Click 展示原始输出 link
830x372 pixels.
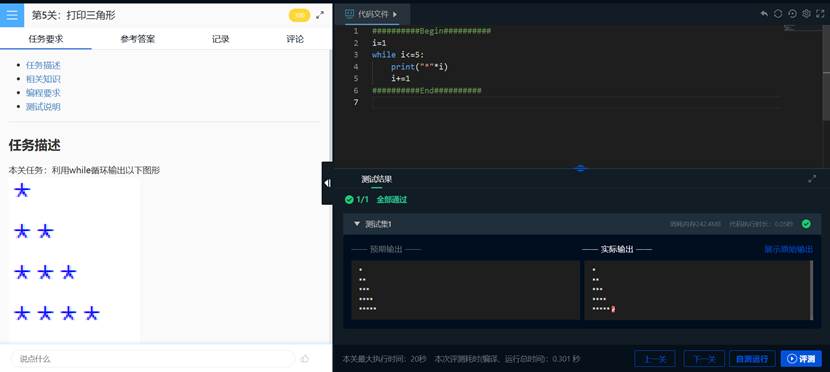(x=789, y=249)
